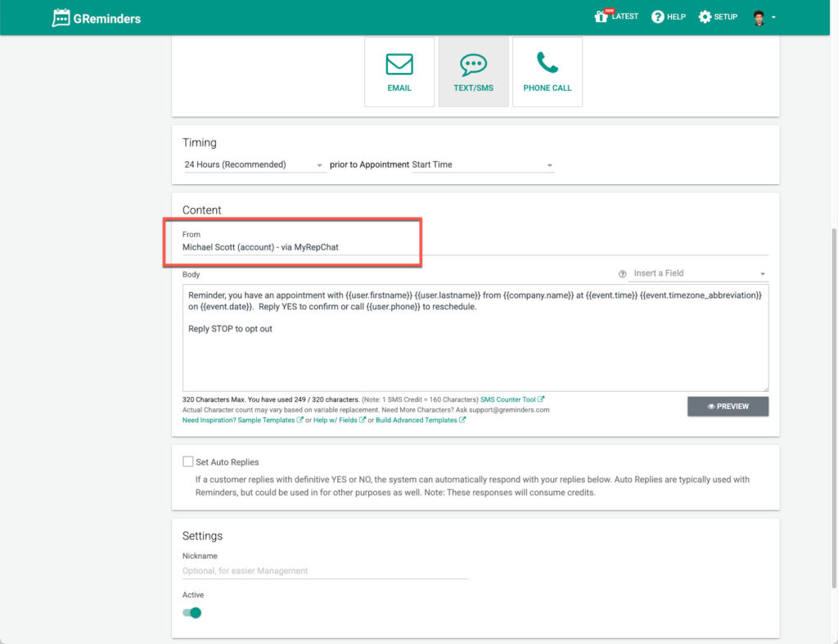Image resolution: width=838 pixels, height=644 pixels.
Task: Open the Latest gift box icon
Action: click(x=601, y=16)
